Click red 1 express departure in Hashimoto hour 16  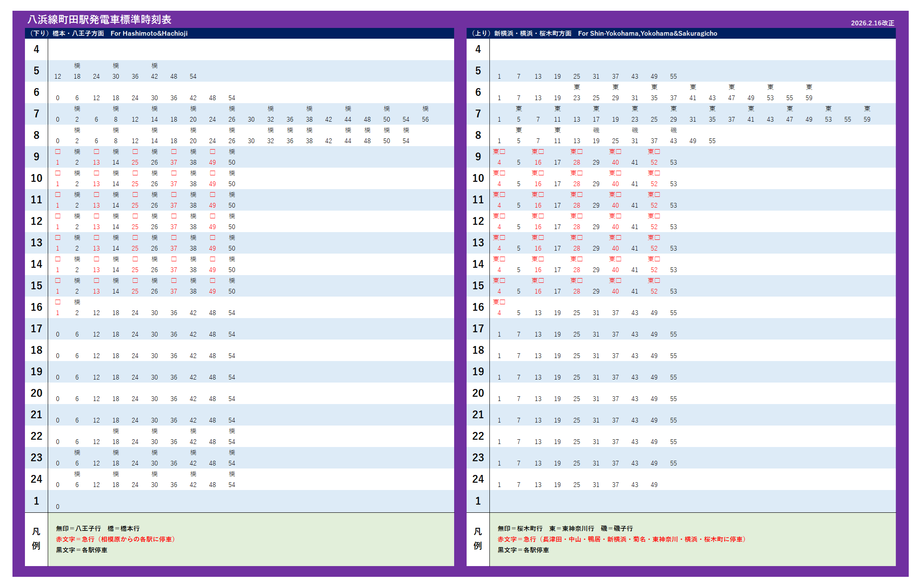(x=58, y=313)
